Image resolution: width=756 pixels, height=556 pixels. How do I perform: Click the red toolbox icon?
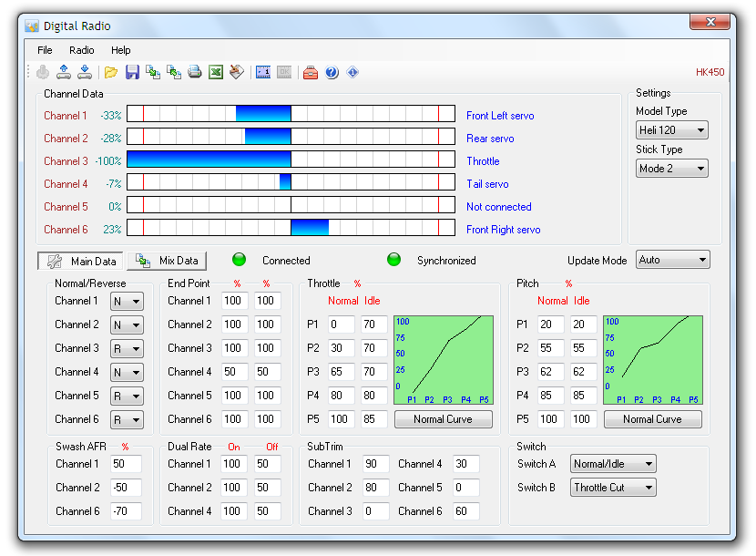point(311,73)
